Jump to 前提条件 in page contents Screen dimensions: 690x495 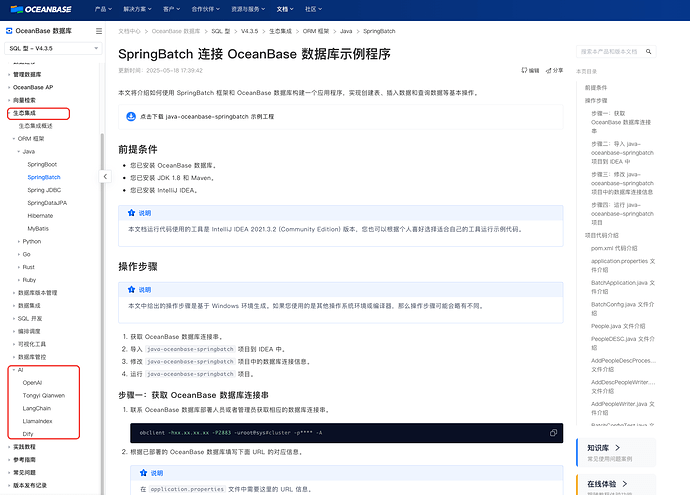596,88
